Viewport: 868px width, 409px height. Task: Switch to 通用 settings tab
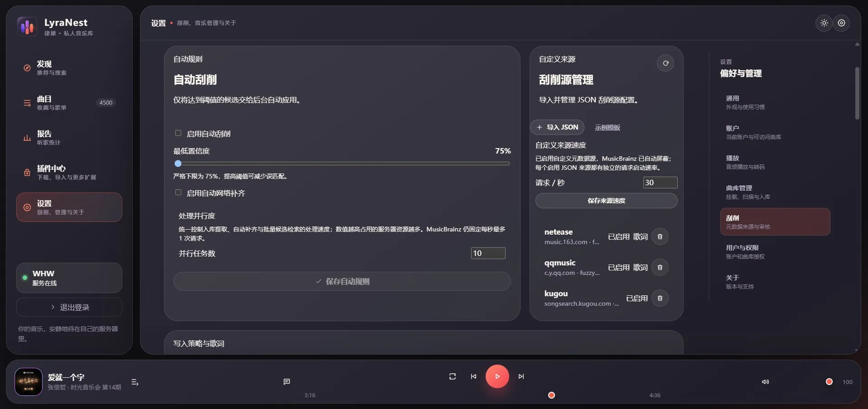pos(775,102)
